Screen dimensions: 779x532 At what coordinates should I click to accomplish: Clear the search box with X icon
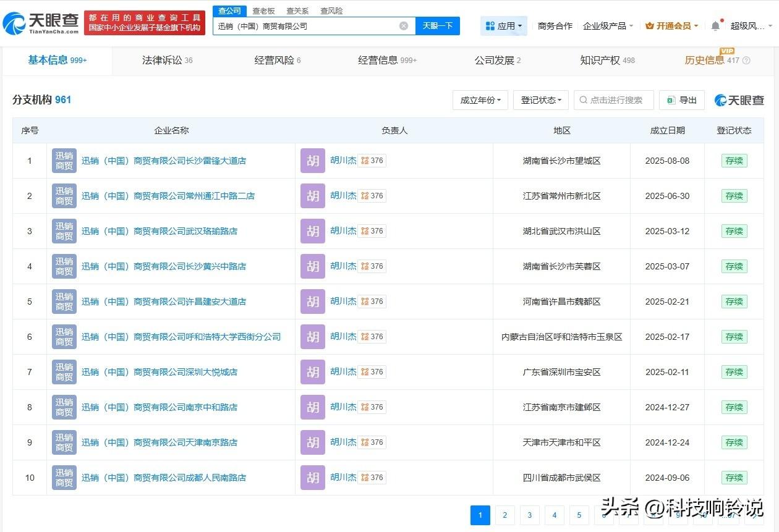pos(404,26)
